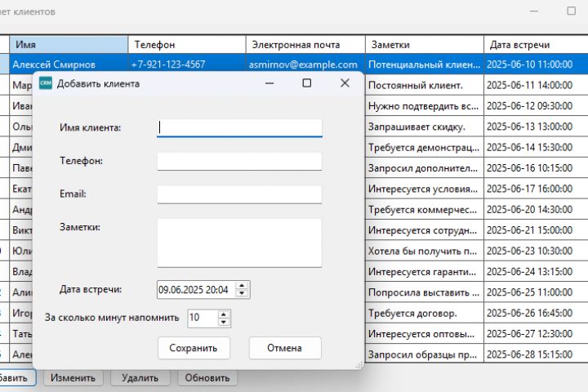This screenshot has height=392, width=588.
Task: Click date cell 2025-06-17 16:00:00
Action: [537, 189]
